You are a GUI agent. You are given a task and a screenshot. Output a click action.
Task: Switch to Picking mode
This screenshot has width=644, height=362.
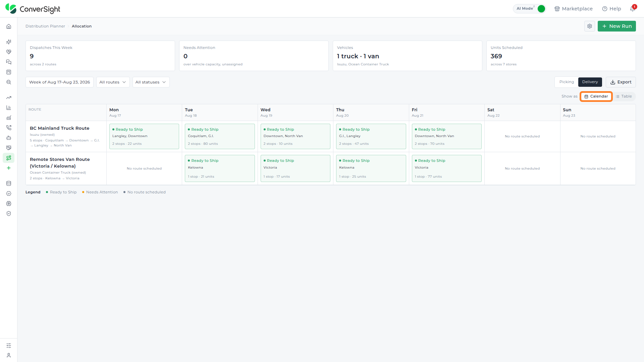(x=567, y=82)
